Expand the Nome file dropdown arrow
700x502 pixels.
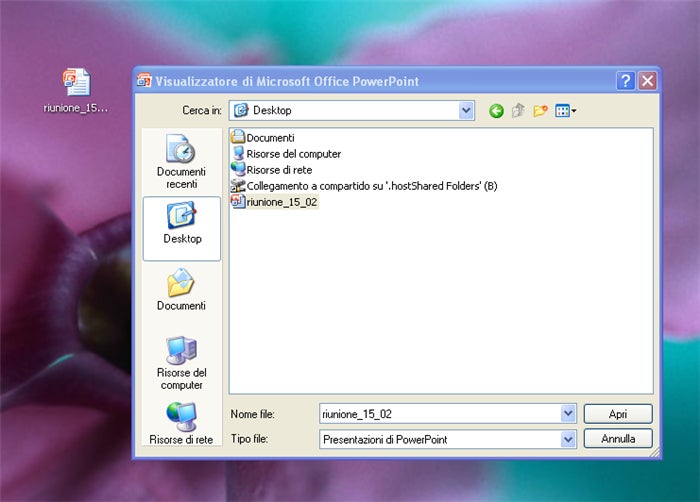pos(568,414)
